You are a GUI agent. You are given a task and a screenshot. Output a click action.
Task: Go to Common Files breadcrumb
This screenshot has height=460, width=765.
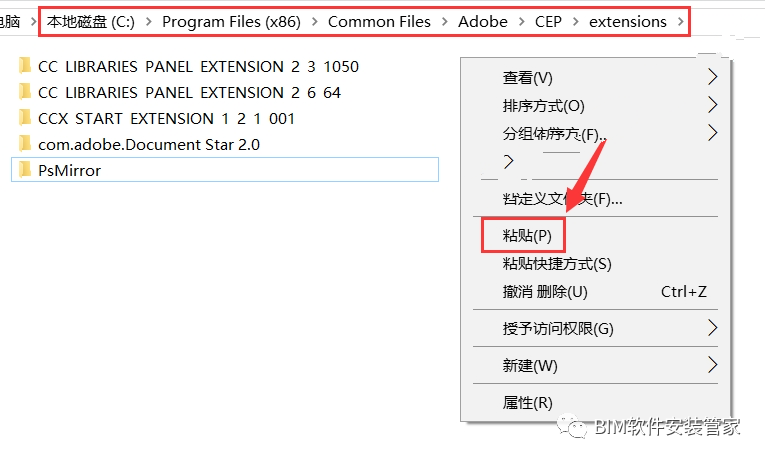point(379,21)
